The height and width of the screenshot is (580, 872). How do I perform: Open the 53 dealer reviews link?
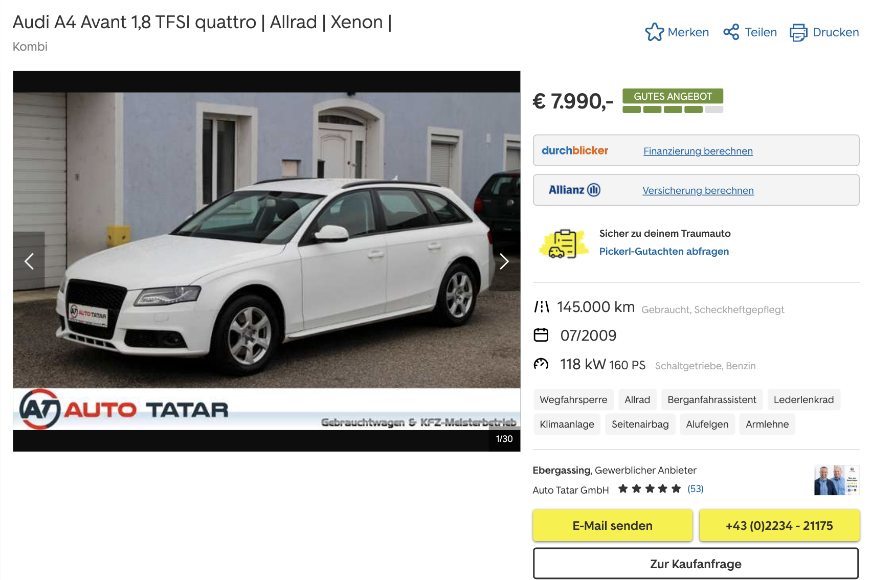point(695,489)
